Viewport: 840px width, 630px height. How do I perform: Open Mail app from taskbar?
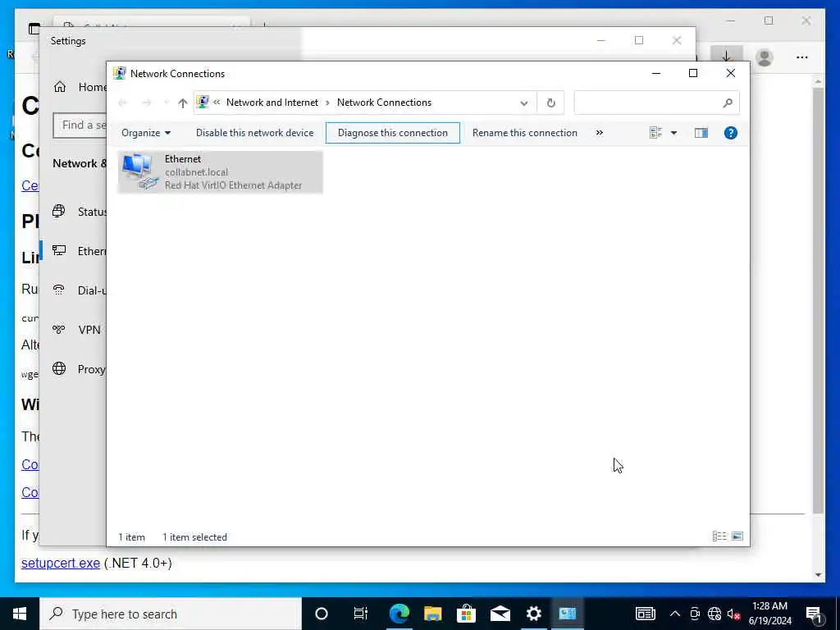tap(500, 614)
